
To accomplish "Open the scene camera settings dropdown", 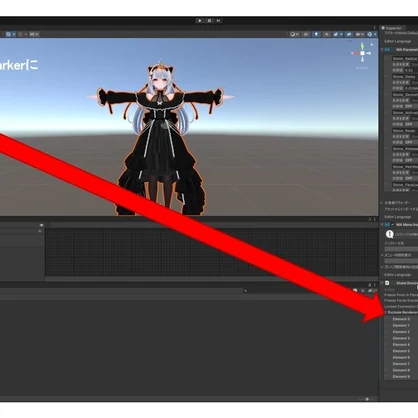I will [x=359, y=34].
